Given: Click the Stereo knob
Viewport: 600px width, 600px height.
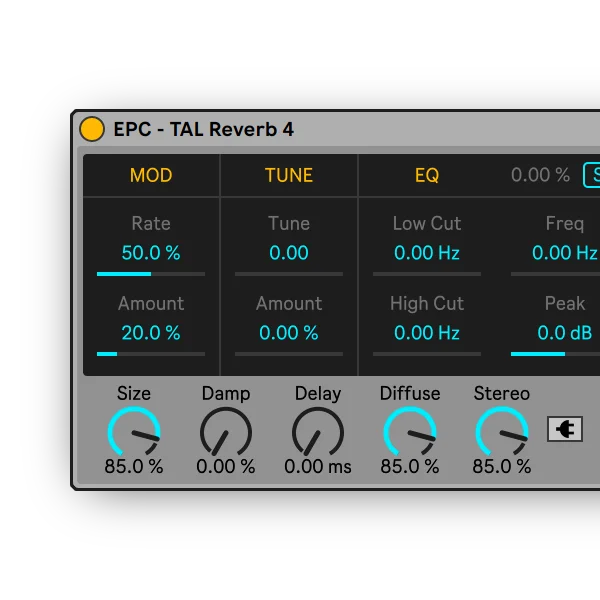Looking at the screenshot, I should 502,432.
